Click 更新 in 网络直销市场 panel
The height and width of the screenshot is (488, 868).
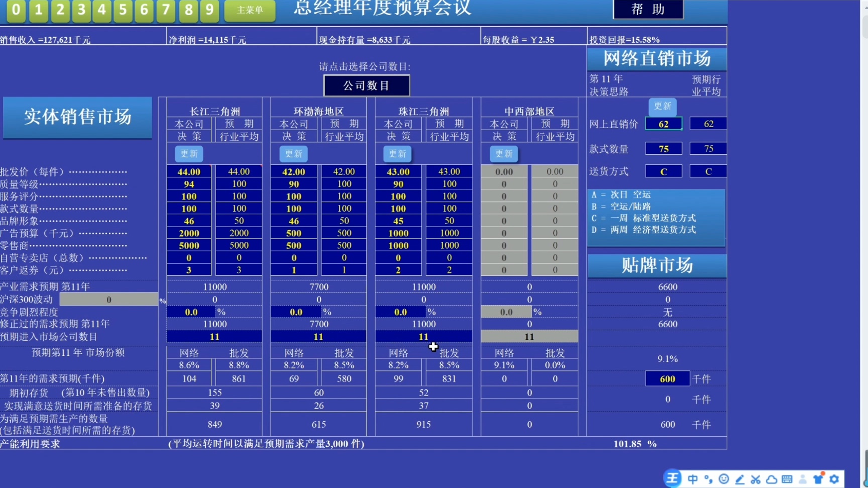(663, 106)
